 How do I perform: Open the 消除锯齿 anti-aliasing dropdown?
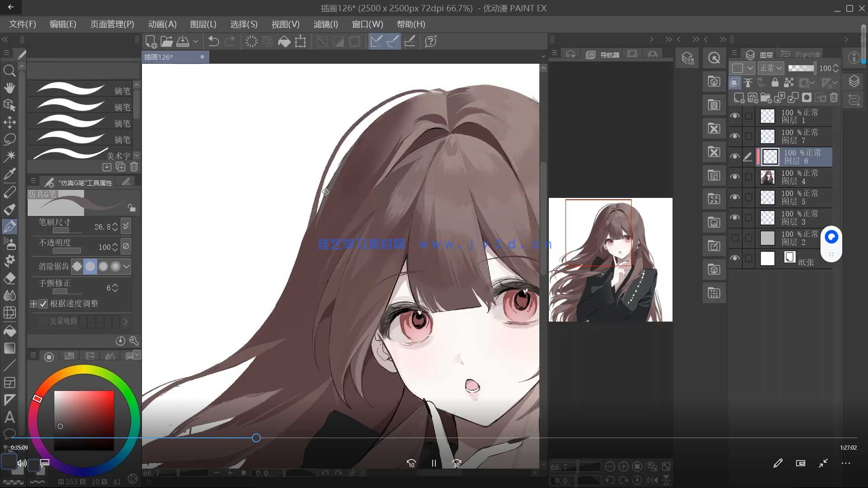click(127, 267)
